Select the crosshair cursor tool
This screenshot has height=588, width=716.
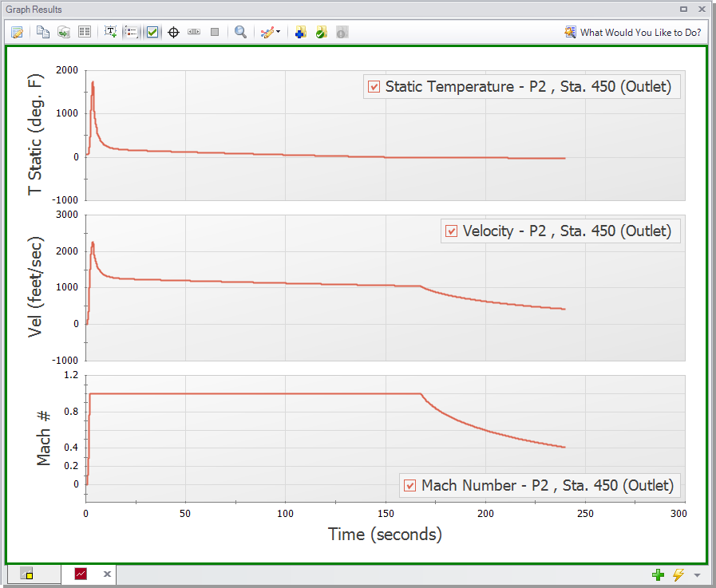173,33
